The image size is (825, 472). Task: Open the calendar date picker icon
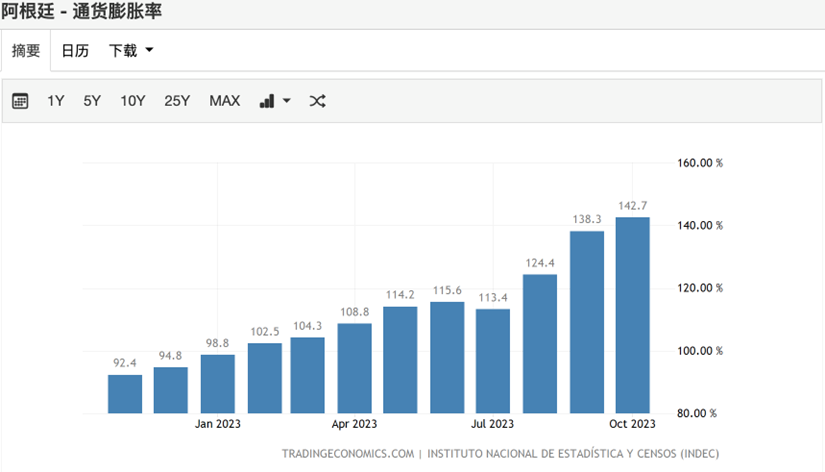click(20, 101)
